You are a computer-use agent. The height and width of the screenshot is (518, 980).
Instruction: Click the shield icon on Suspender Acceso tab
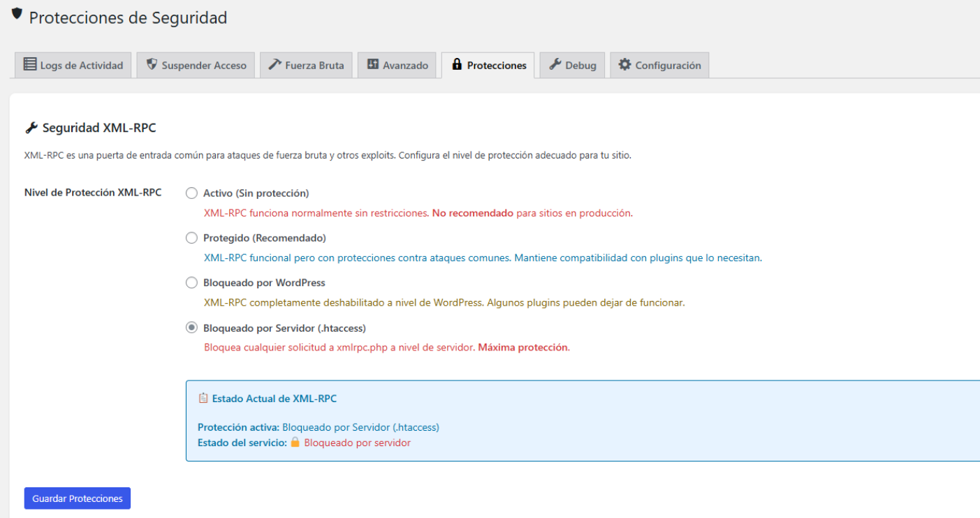[x=152, y=65]
